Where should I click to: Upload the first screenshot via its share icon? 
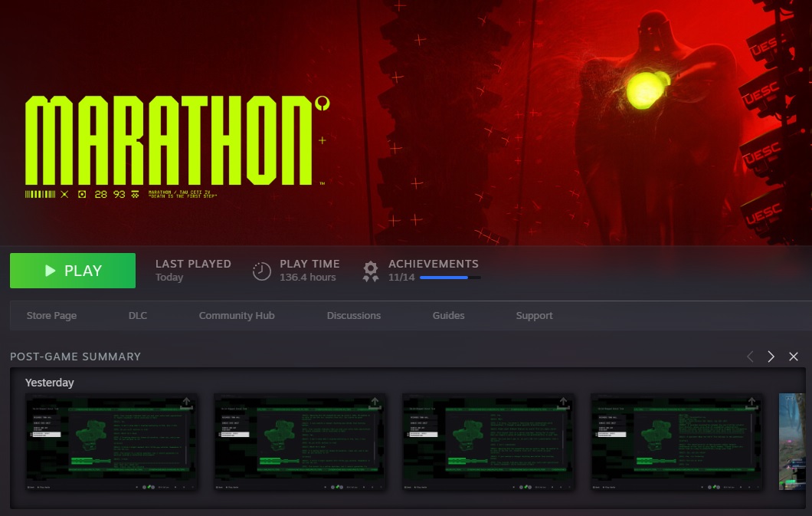click(186, 403)
